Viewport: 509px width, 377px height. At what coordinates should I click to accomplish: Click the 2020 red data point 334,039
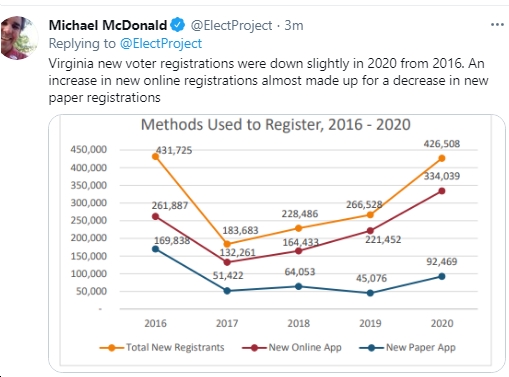coord(442,191)
